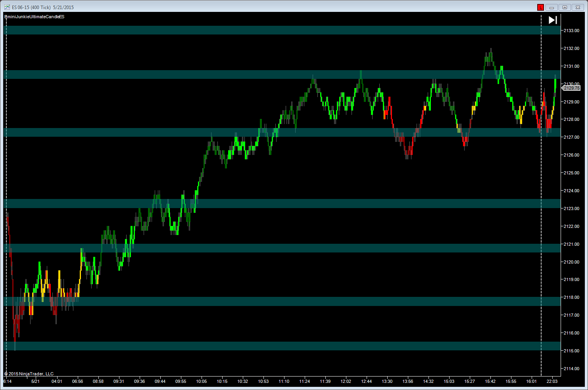
Task: Click the 2133.00 price axis label
Action: pos(571,31)
